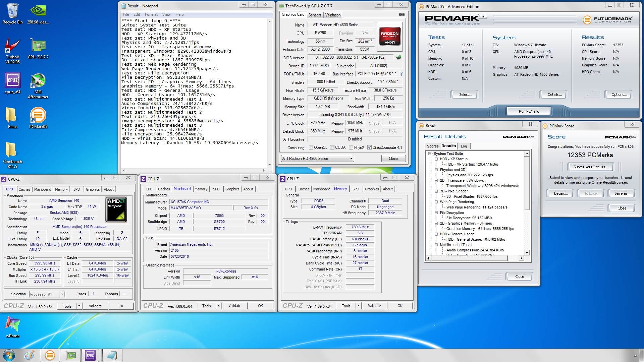644x362 pixels.
Task: Launch TurboV V1.02.05 desktop shortcut
Action: pyautogui.click(x=12, y=50)
